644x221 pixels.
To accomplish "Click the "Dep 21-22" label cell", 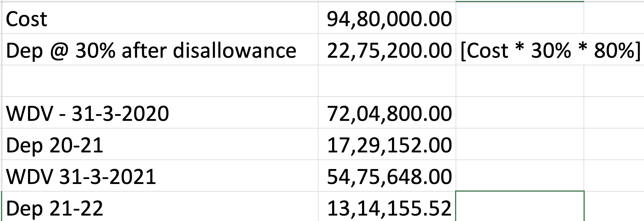I will pos(160,207).
